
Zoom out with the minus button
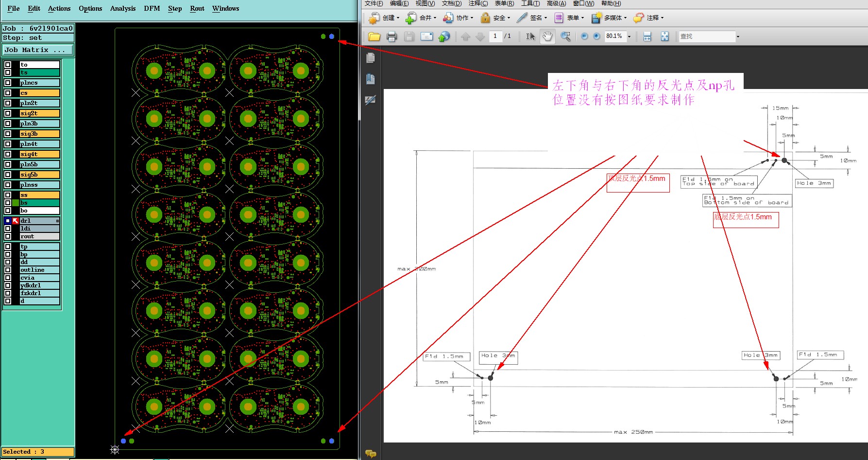pyautogui.click(x=584, y=36)
